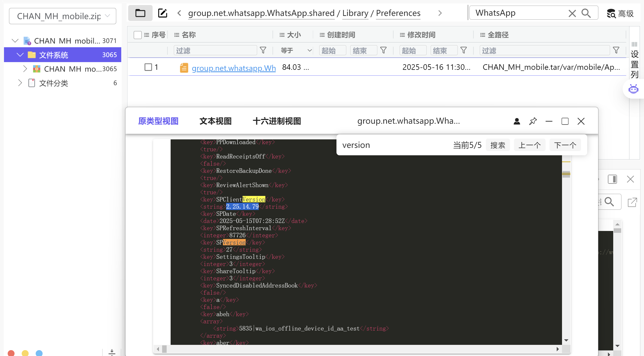644x356 pixels.
Task: Tick the select-all checkbox in table header
Action: tap(137, 35)
